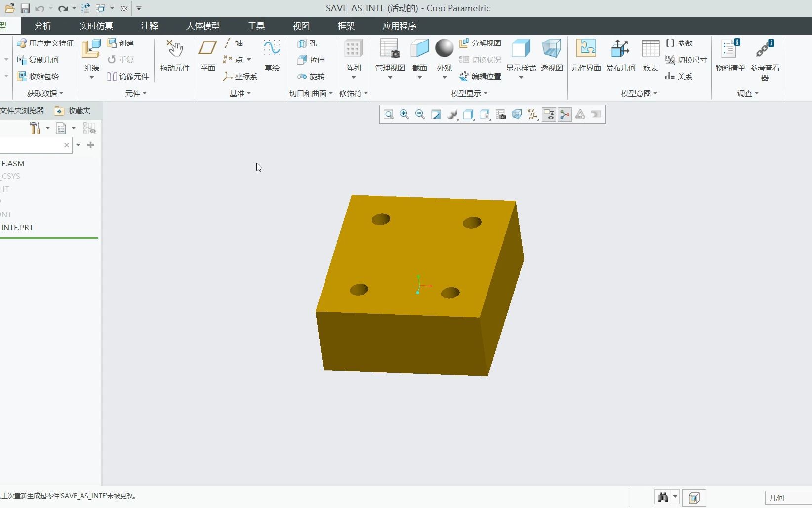
Task: Click Refit view icon in graphics toolbar
Action: point(389,115)
